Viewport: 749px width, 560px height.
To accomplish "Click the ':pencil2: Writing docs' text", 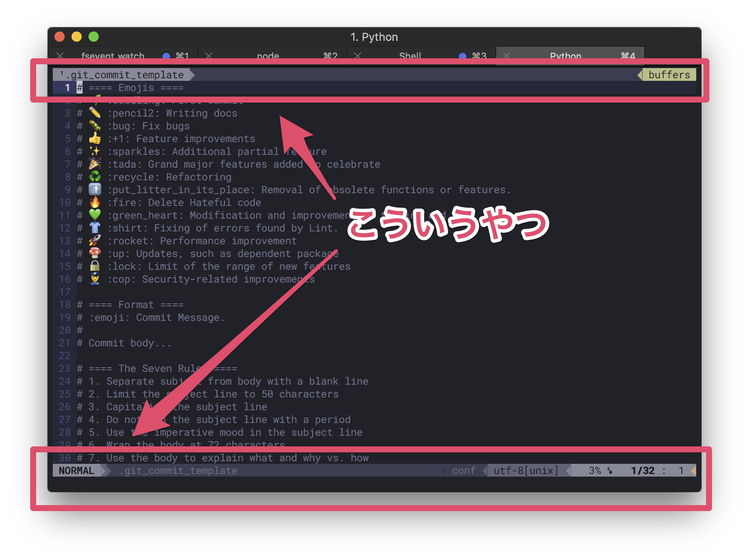I will (172, 113).
